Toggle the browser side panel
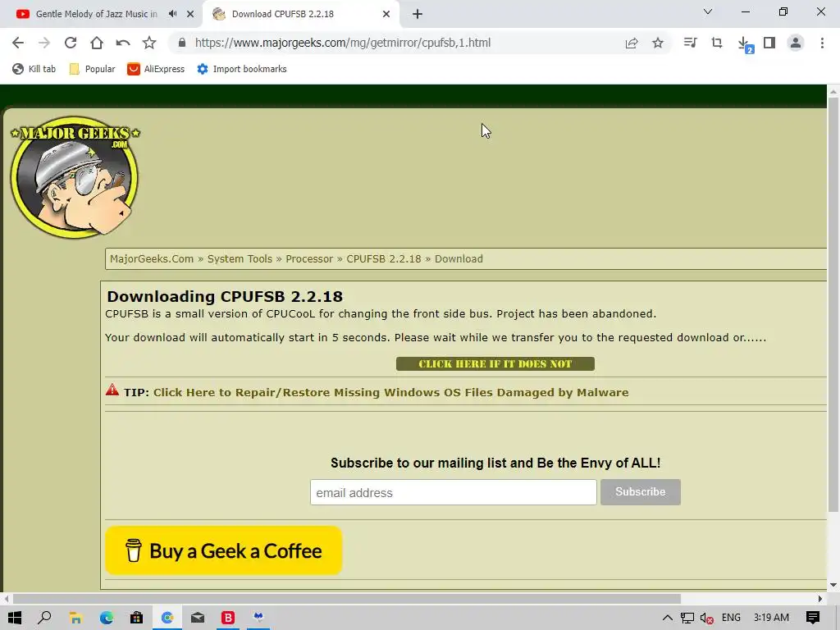The height and width of the screenshot is (630, 840). [x=769, y=43]
